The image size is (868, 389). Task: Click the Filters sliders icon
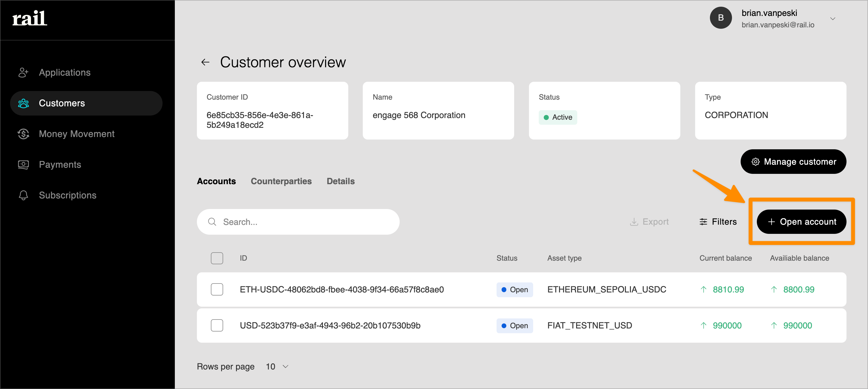pos(703,222)
